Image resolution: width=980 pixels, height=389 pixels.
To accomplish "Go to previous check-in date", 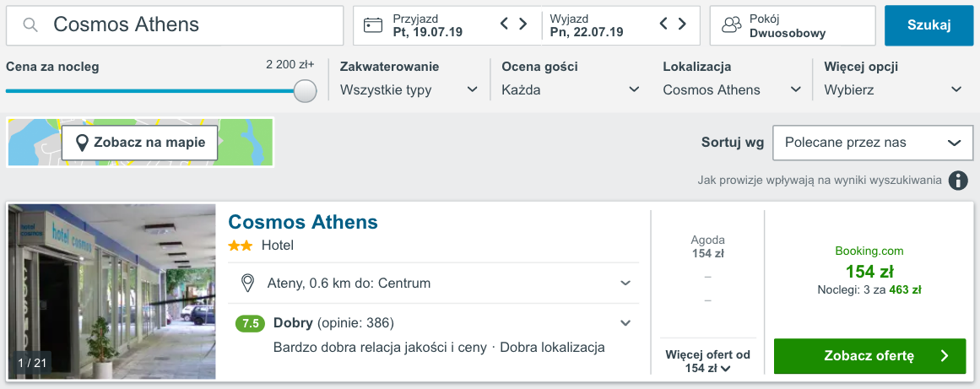I will 505,24.
